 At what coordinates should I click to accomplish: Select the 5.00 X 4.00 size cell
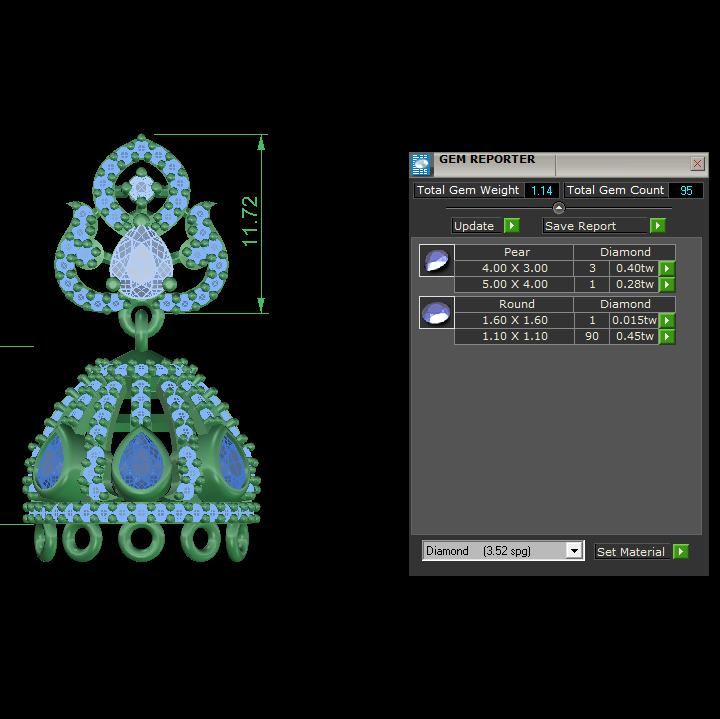tap(514, 284)
